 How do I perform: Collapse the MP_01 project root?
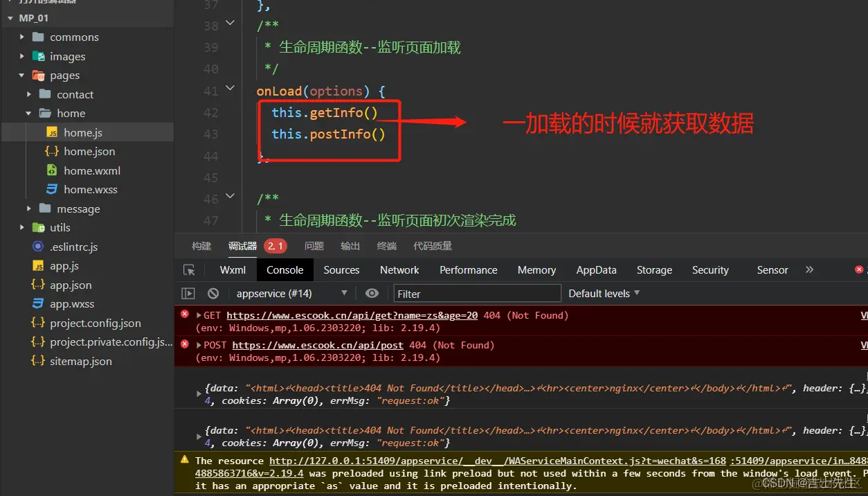pyautogui.click(x=10, y=18)
